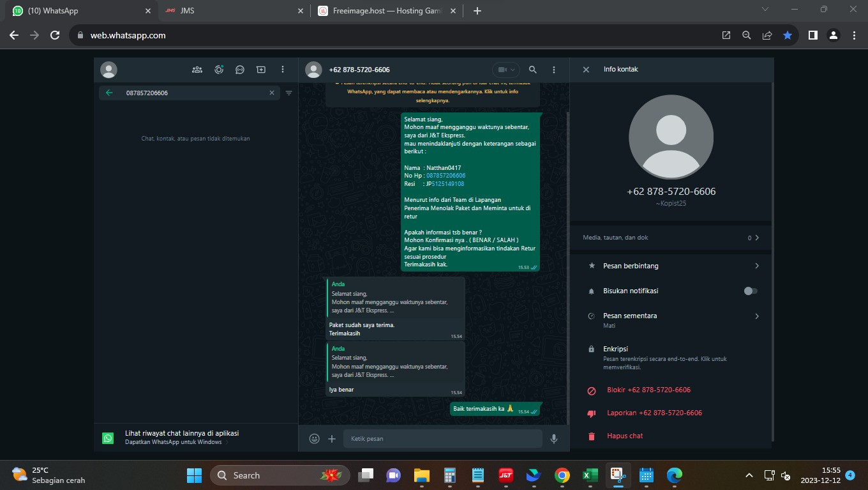
Task: Start voice message recording with microphone
Action: [x=554, y=439]
